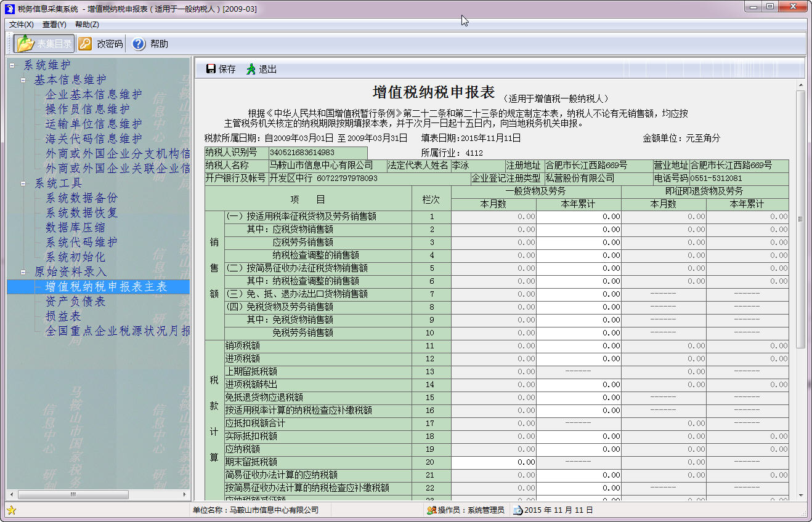Click the 单位名称 status bar text

pyautogui.click(x=256, y=510)
